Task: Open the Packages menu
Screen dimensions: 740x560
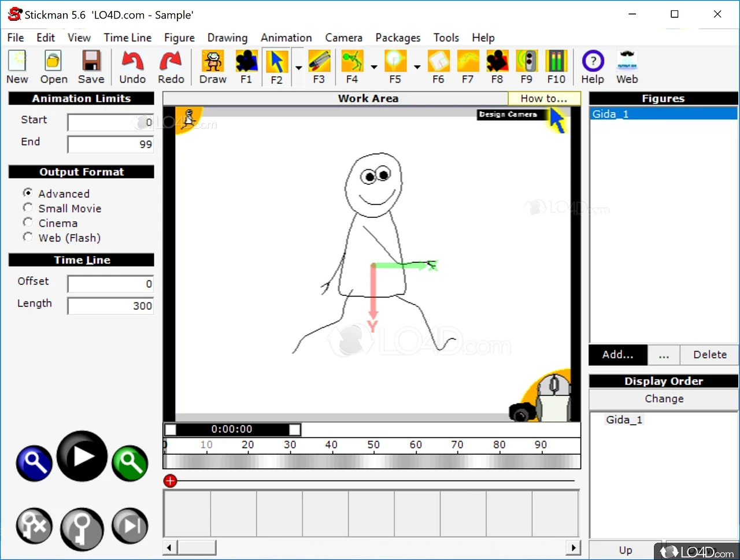Action: [398, 38]
